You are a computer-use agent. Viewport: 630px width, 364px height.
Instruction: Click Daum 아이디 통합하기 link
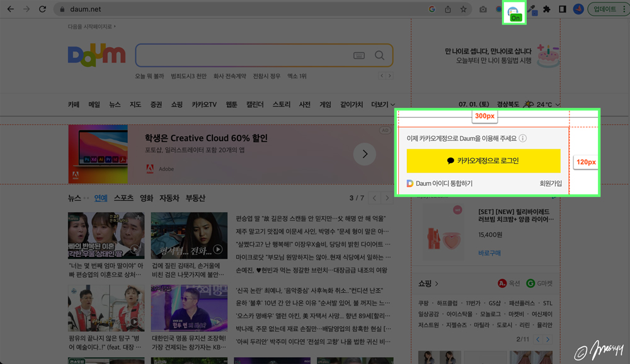tap(440, 183)
